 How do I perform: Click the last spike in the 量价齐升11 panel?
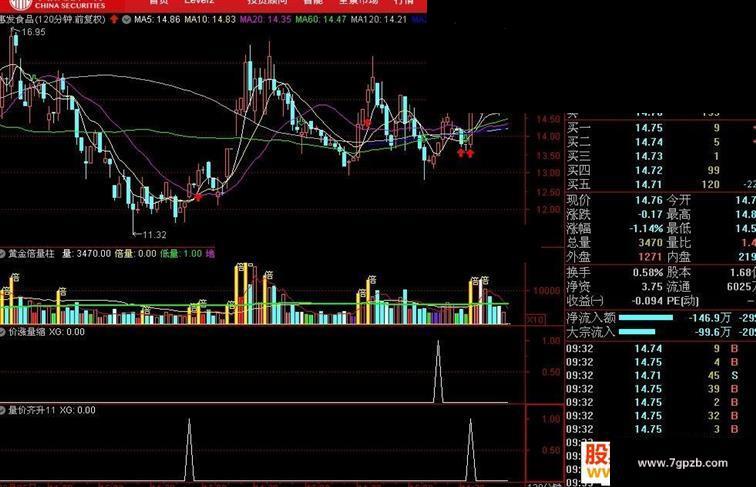(471, 450)
